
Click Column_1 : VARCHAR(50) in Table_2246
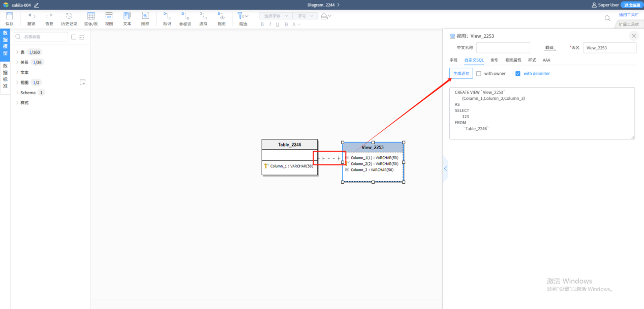(x=291, y=166)
